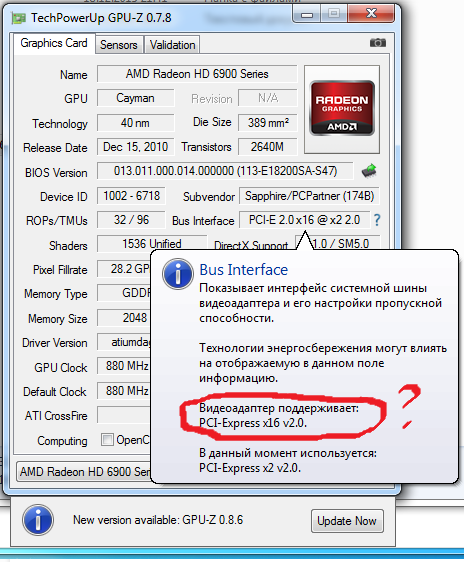Click the camera screenshot icon

378,43
